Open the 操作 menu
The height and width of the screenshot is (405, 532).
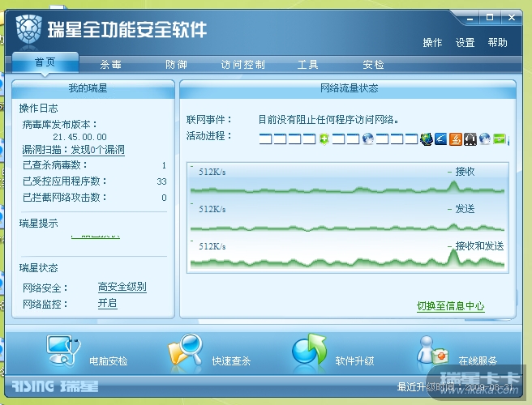[432, 43]
